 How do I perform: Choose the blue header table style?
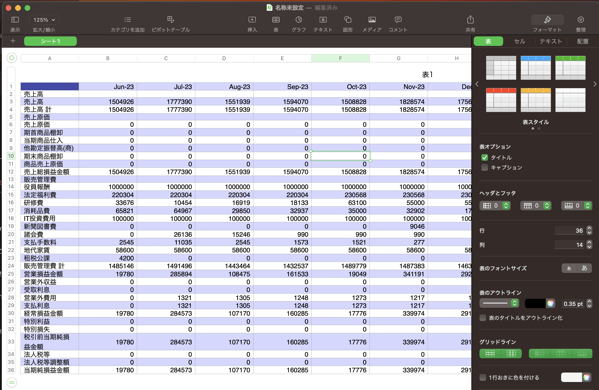coord(536,68)
